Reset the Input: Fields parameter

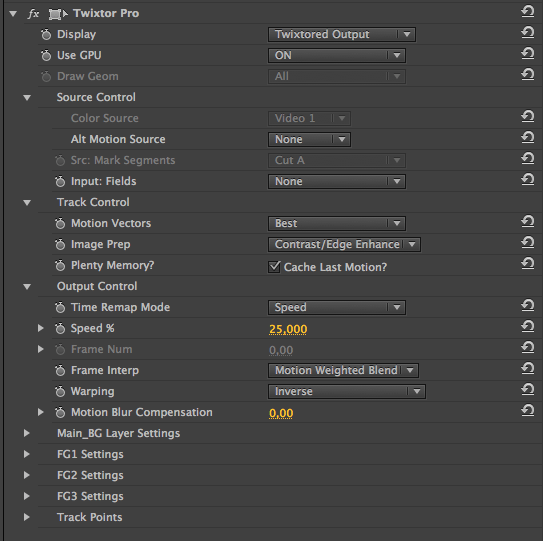point(527,179)
